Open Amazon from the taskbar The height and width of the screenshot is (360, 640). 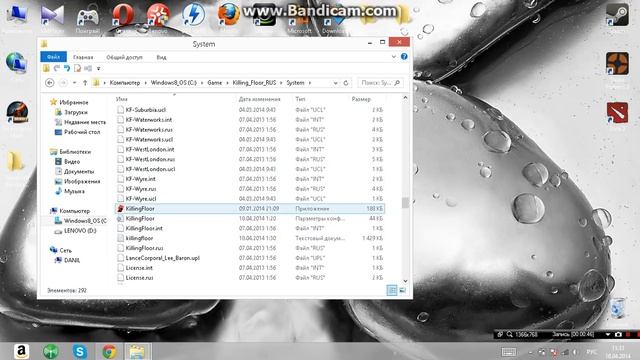(21, 351)
